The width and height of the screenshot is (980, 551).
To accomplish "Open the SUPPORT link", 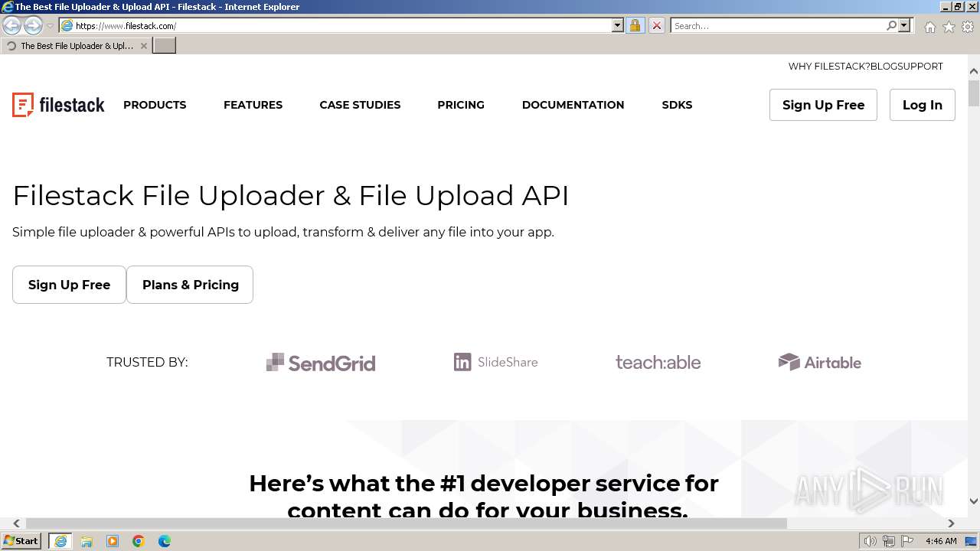I will (921, 67).
